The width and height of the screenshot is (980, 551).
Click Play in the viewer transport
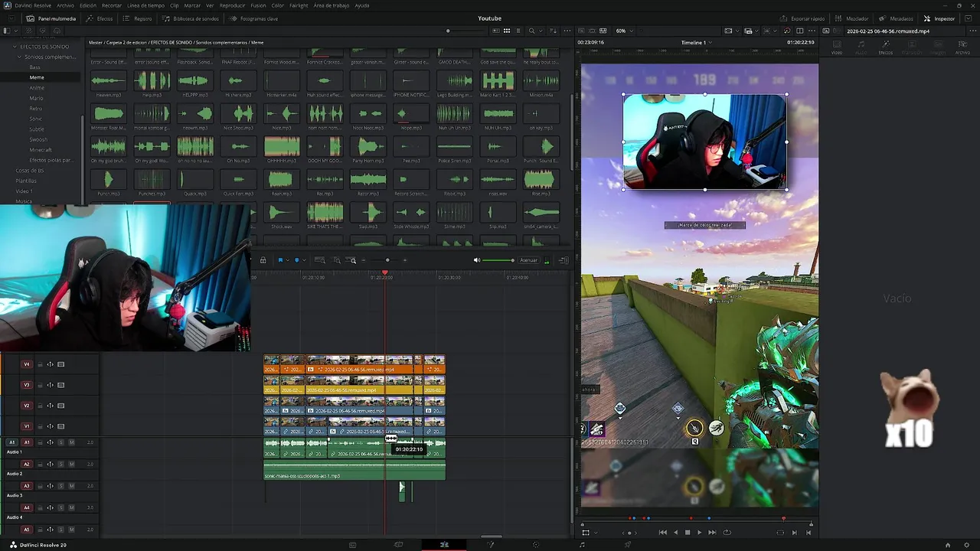(699, 533)
